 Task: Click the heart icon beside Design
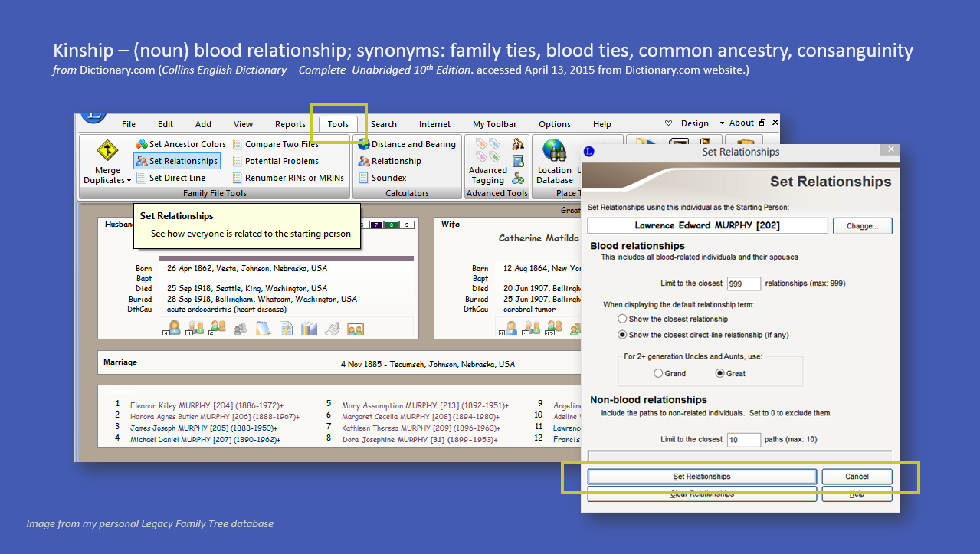pyautogui.click(x=668, y=123)
